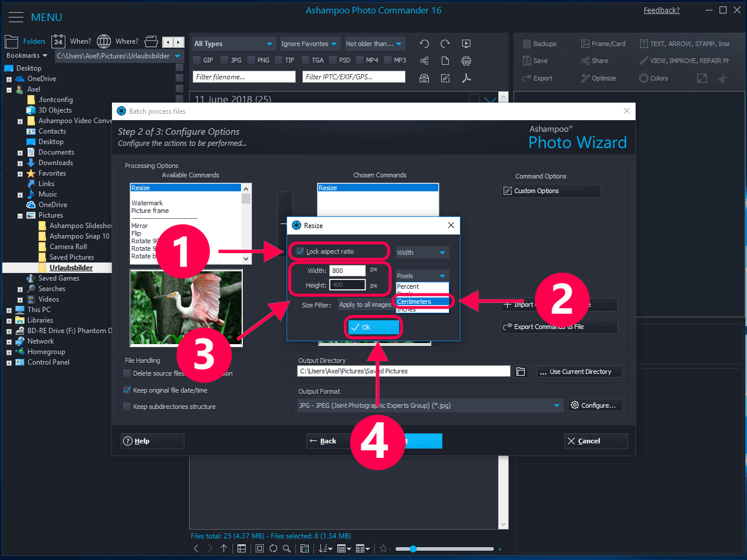Check the JPG file type filter
Screen dimensions: 747x560
[225, 60]
